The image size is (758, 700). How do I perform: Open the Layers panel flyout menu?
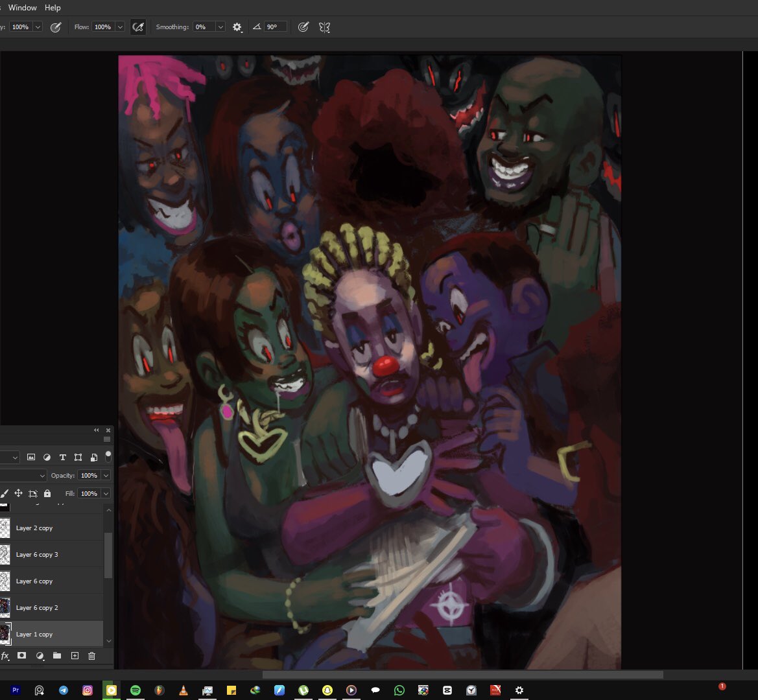107,439
